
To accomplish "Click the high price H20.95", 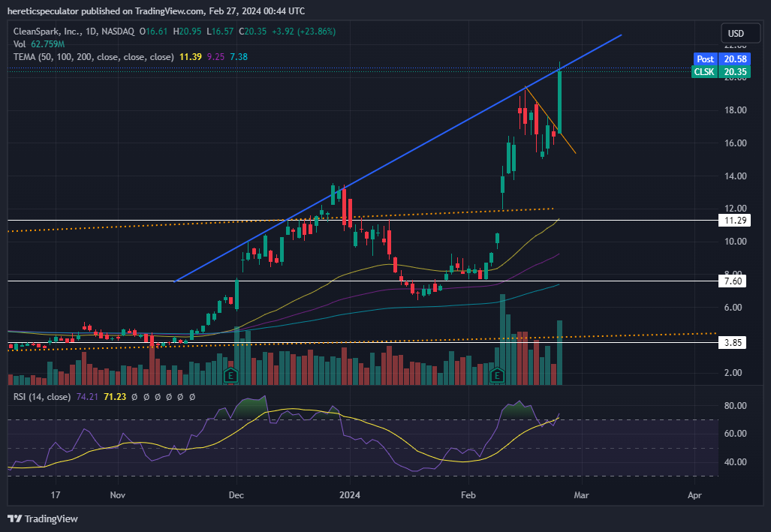I will tap(187, 32).
